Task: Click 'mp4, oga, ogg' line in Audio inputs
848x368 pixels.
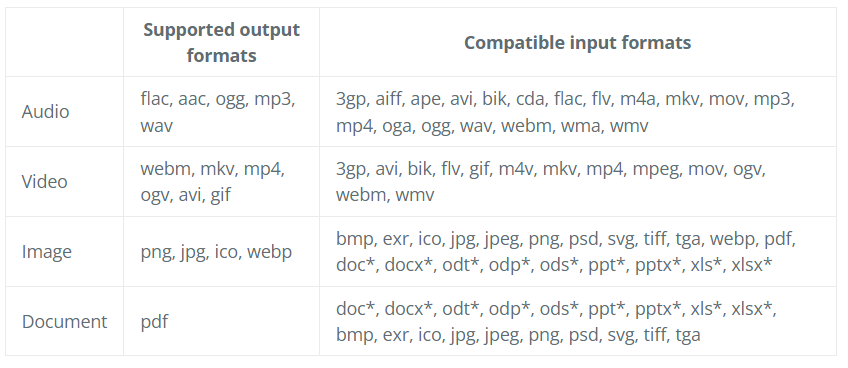Action: [x=492, y=126]
